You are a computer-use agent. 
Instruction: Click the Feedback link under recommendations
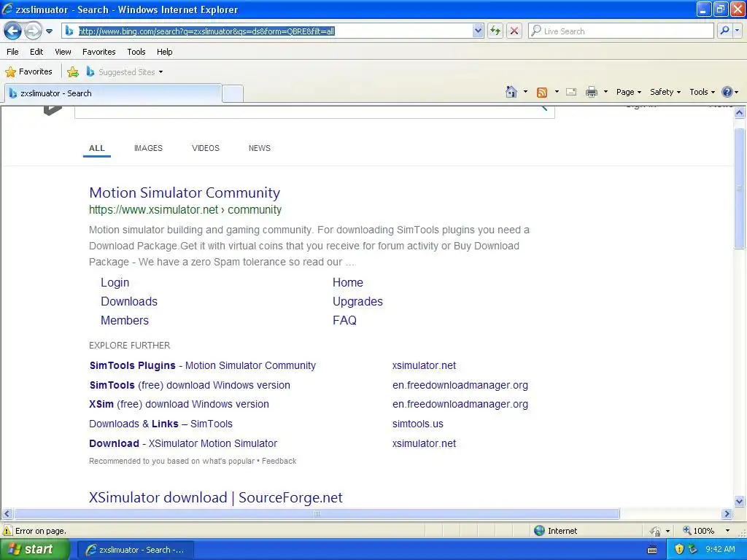279,461
